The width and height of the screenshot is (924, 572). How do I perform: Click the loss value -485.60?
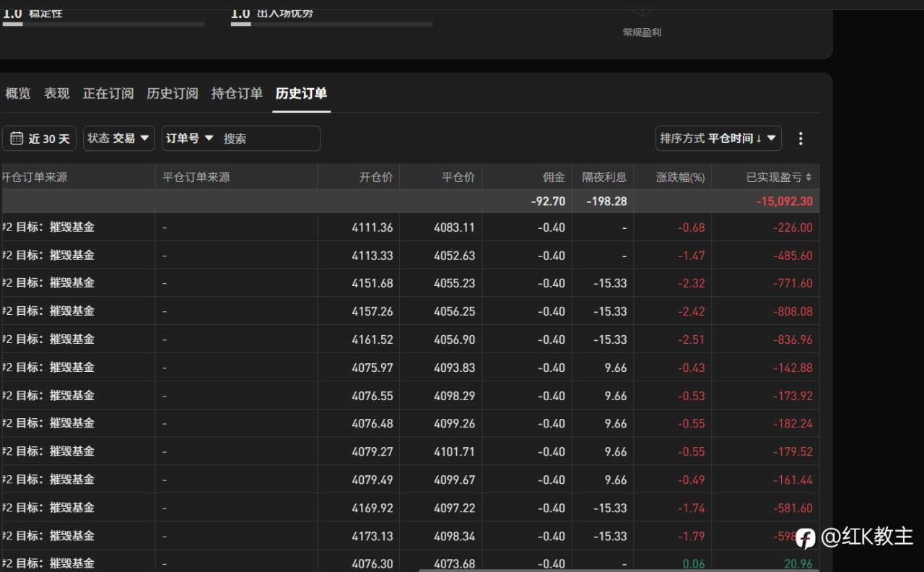pyautogui.click(x=793, y=256)
